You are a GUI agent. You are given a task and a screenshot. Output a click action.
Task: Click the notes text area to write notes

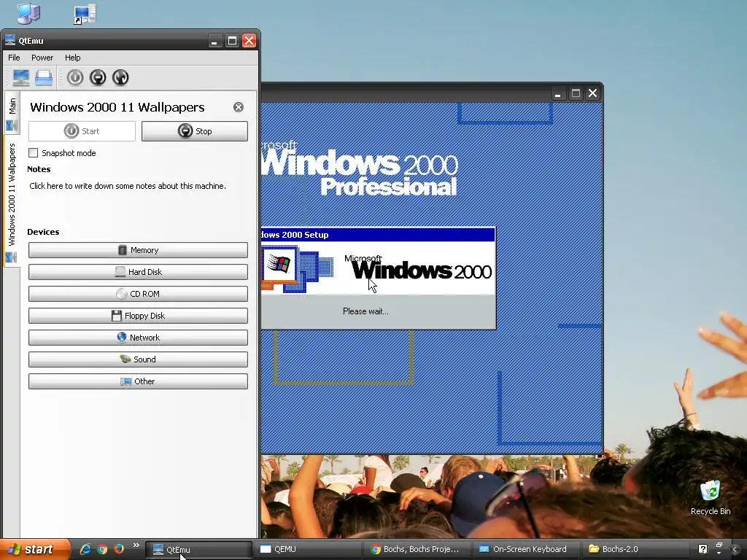(128, 186)
